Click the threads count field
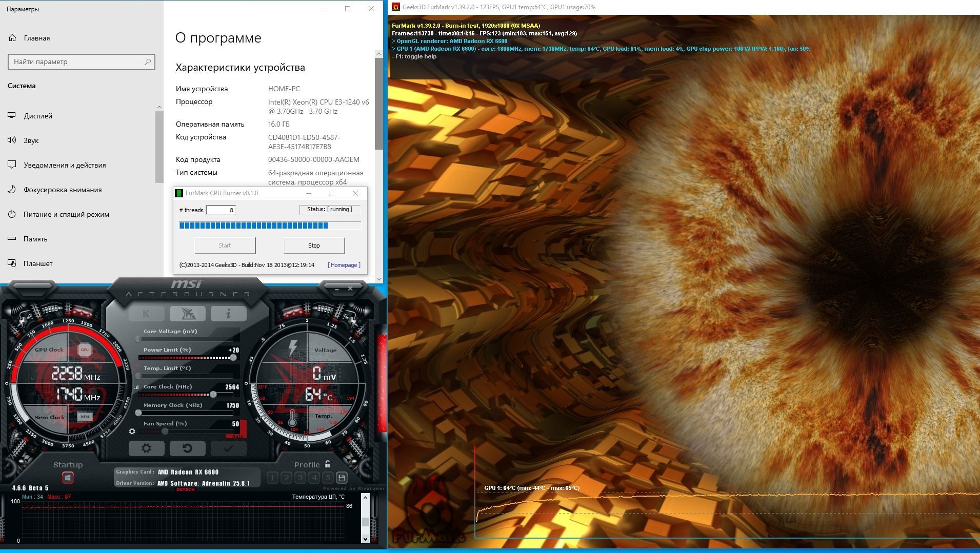Image resolution: width=980 pixels, height=553 pixels. coord(221,210)
